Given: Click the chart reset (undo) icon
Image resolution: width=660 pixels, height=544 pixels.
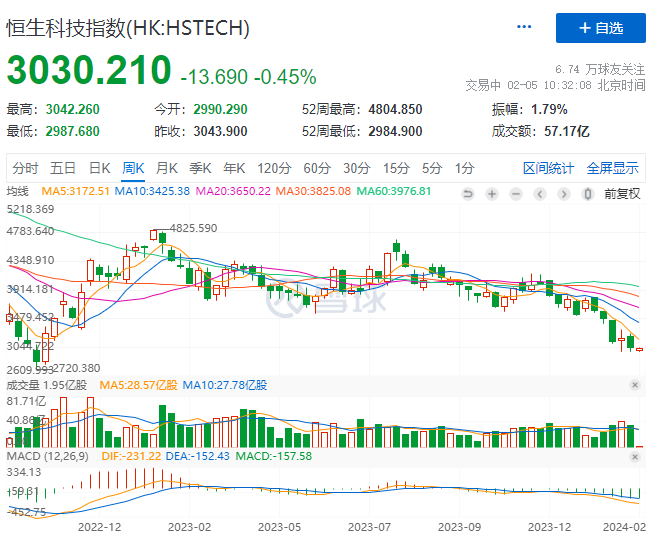Looking at the screenshot, I should click(x=468, y=194).
